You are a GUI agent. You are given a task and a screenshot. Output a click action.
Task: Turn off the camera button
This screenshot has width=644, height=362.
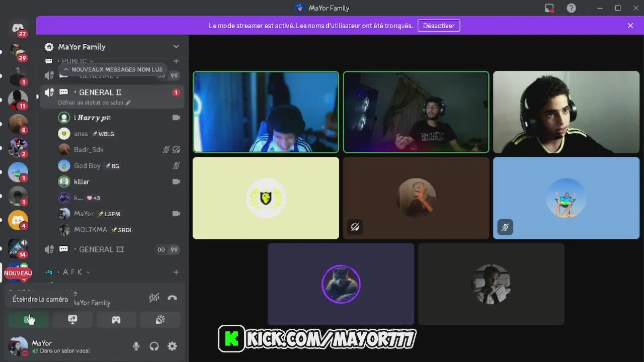click(29, 320)
